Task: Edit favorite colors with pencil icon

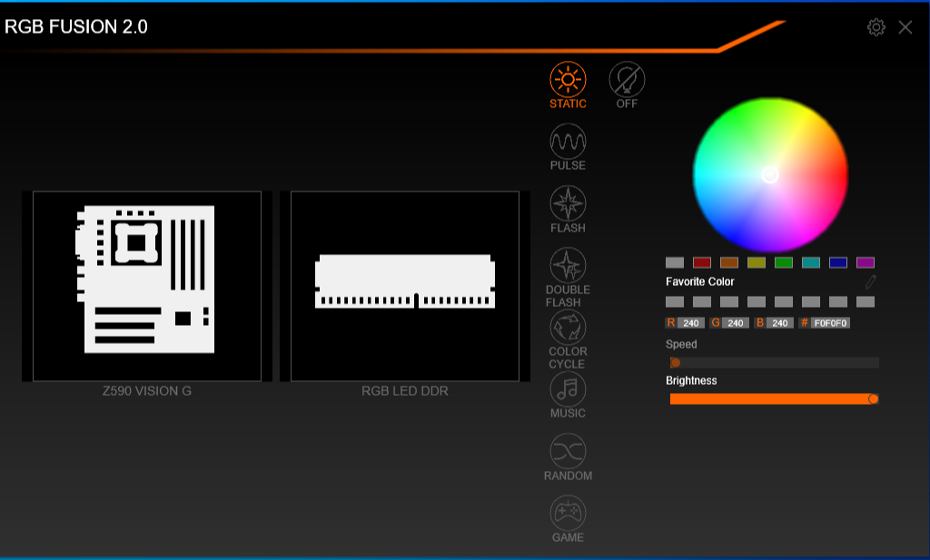Action: (x=870, y=282)
